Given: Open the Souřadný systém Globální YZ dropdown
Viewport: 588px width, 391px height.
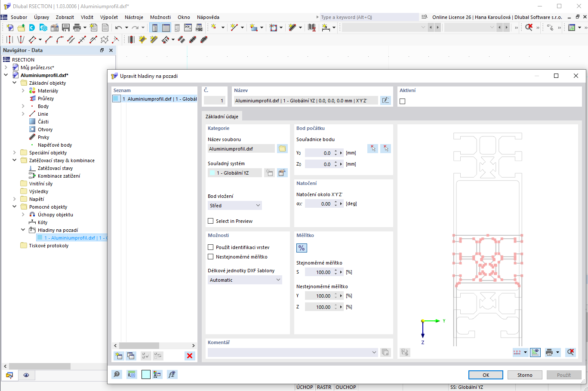Looking at the screenshot, I should click(235, 172).
